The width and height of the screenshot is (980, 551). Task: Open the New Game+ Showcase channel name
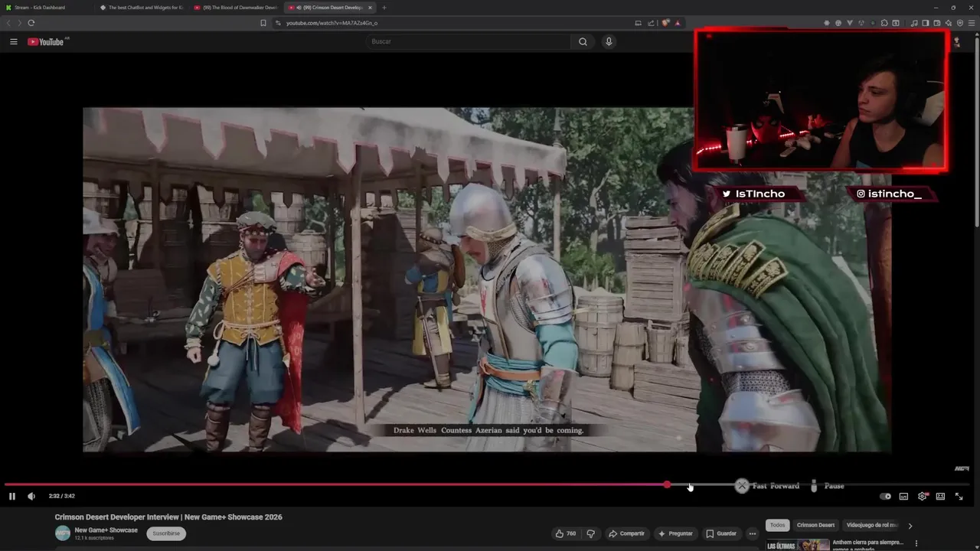point(106,530)
